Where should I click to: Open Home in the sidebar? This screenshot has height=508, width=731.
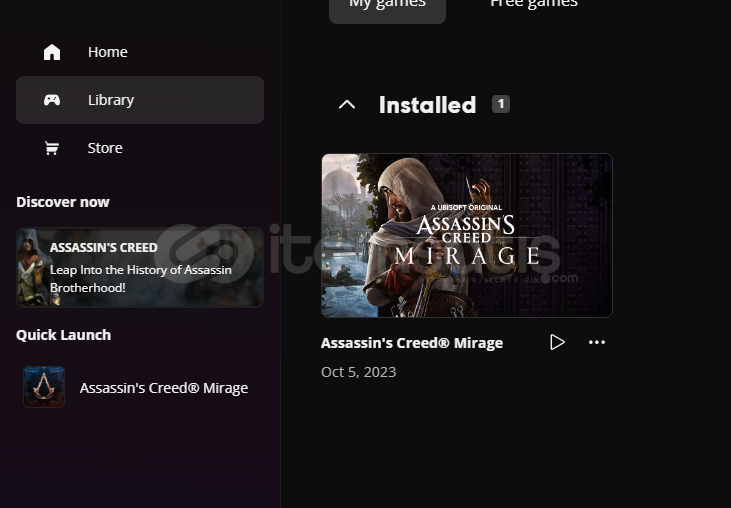[x=140, y=52]
